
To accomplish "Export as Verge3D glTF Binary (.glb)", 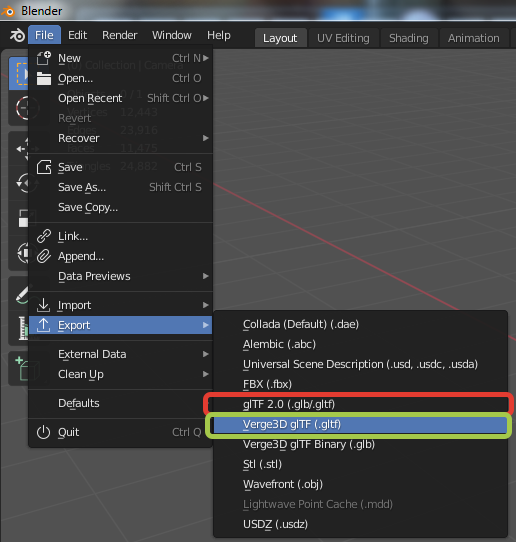I will (x=360, y=444).
